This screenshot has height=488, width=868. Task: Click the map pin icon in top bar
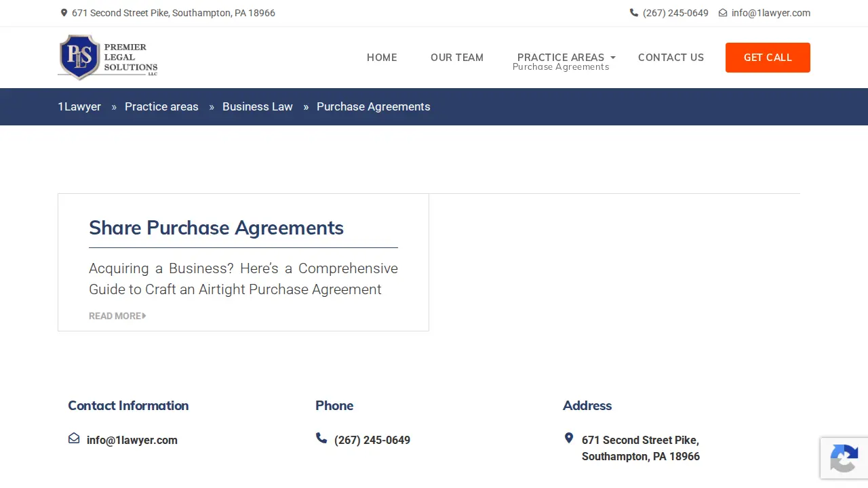[64, 13]
